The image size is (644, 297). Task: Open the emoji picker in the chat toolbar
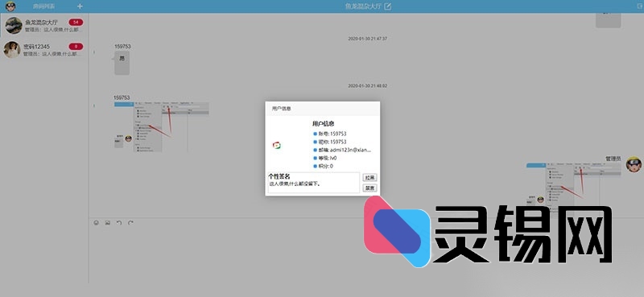tap(96, 223)
